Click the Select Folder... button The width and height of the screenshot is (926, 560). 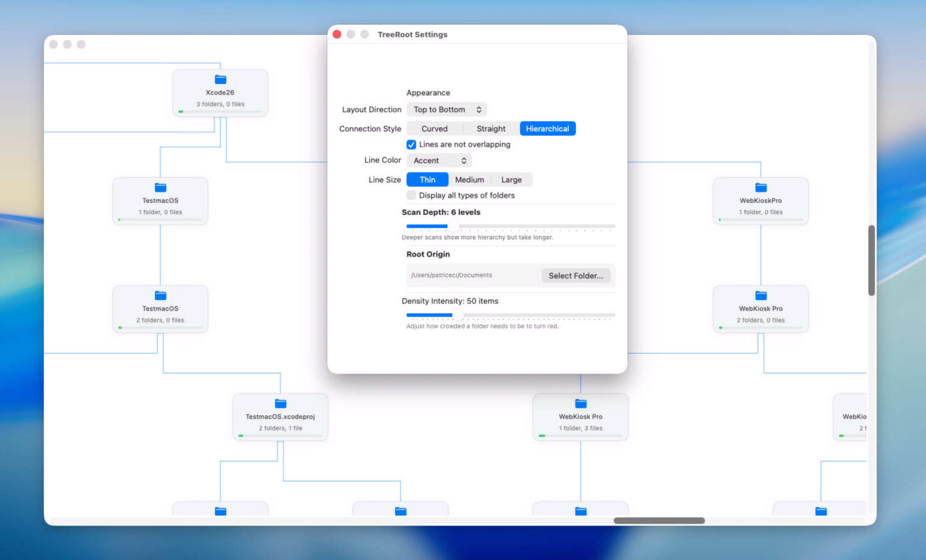(575, 276)
